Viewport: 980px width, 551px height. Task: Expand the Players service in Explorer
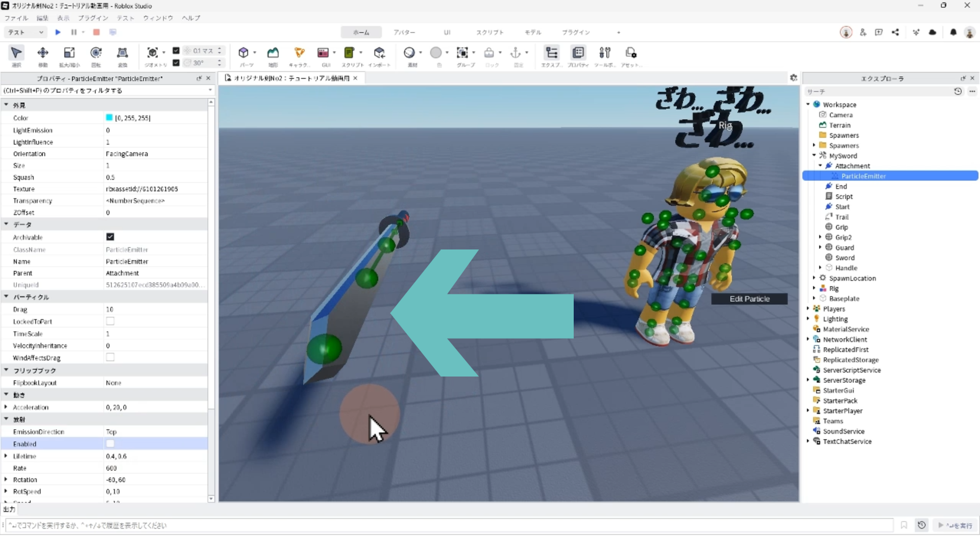tap(808, 309)
